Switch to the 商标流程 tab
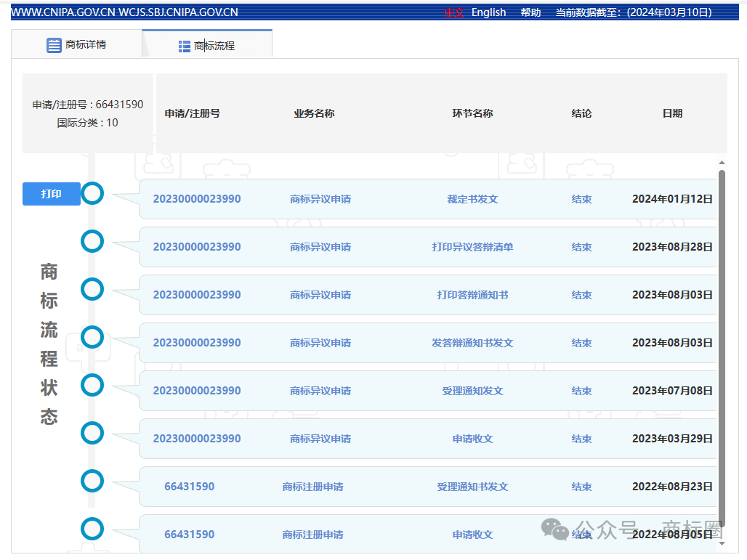This screenshot has height=560, width=747. (207, 46)
